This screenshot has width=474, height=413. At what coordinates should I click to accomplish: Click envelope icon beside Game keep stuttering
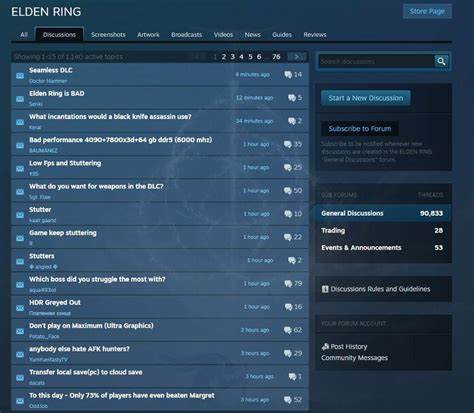[20, 239]
